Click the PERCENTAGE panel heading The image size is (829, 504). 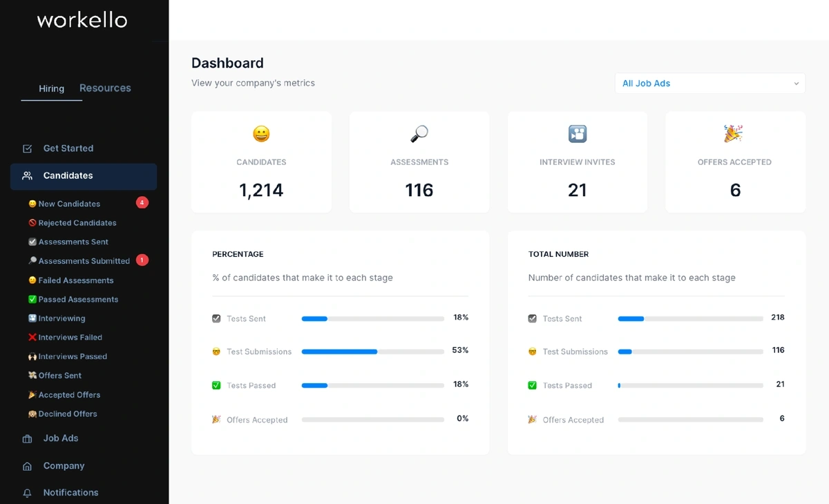[x=238, y=255]
